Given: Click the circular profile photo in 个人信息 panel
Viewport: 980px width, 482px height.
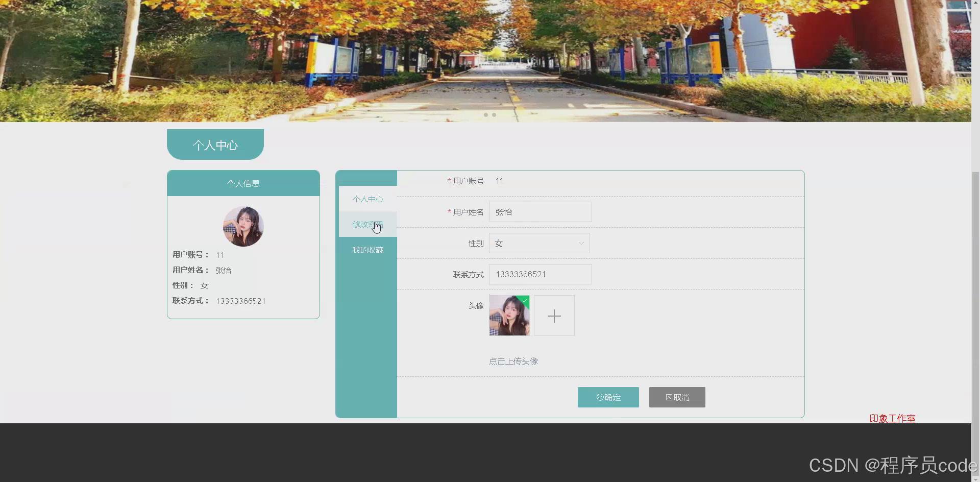Looking at the screenshot, I should [x=243, y=226].
